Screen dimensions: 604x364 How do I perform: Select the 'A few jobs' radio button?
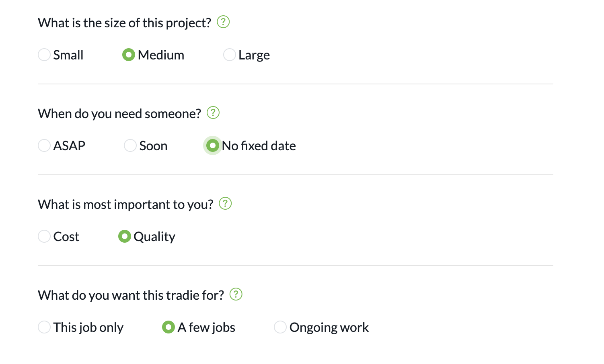point(168,327)
